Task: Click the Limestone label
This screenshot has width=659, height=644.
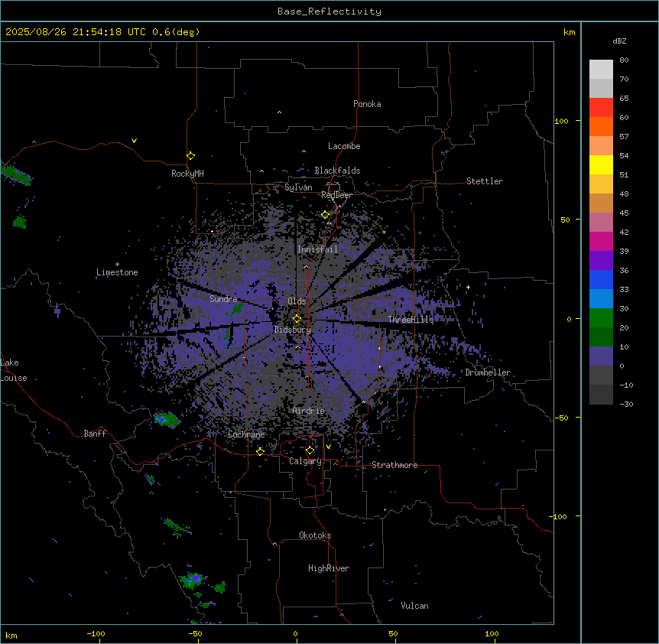Action: tap(117, 272)
